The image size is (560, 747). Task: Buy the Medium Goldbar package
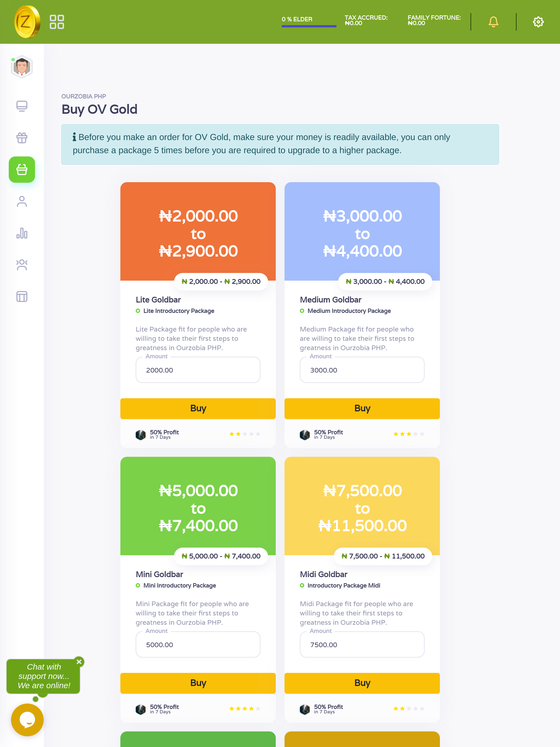tap(362, 408)
